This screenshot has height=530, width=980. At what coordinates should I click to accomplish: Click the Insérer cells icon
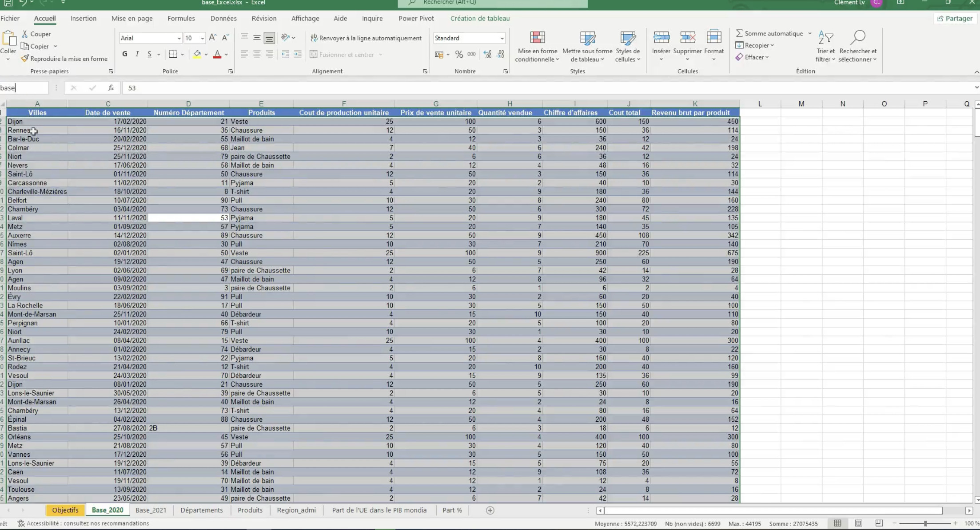[x=661, y=37]
